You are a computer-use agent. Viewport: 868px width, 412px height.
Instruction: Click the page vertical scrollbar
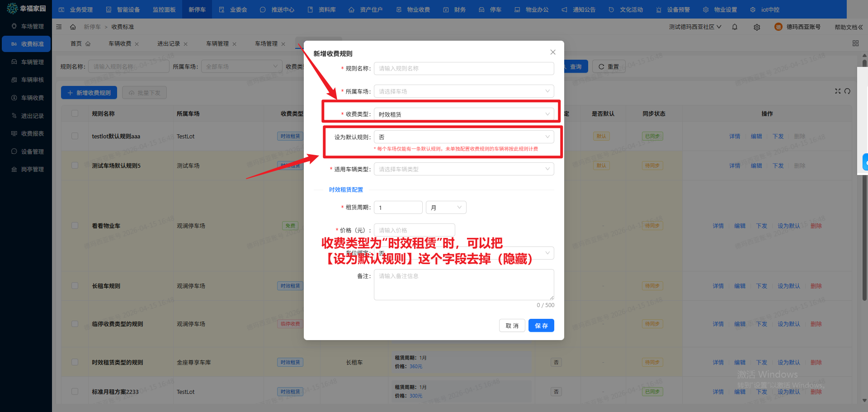pos(864,226)
